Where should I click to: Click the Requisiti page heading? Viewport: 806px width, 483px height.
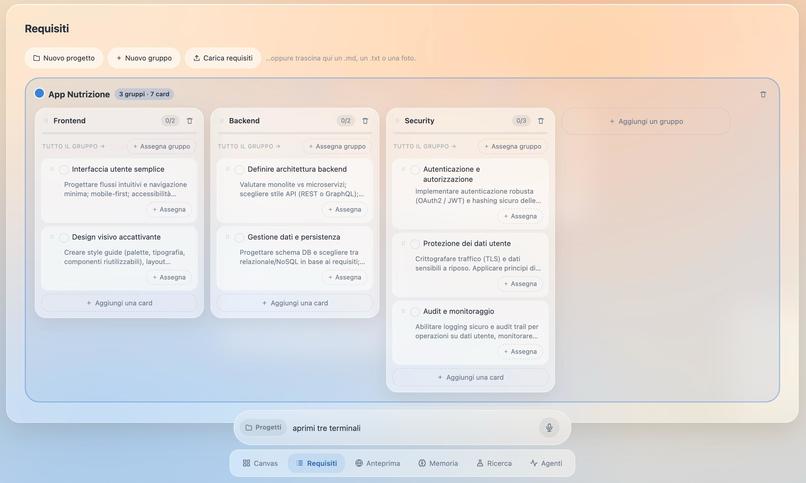pos(47,29)
